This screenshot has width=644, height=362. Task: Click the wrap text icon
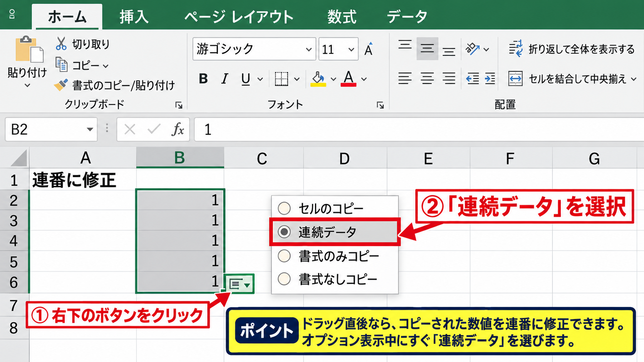pos(516,49)
